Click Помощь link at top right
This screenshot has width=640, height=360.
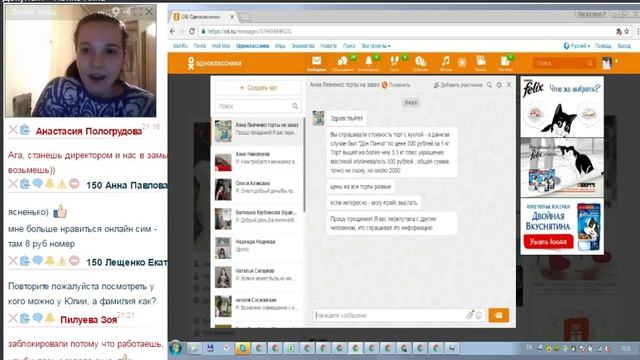pyautogui.click(x=603, y=46)
